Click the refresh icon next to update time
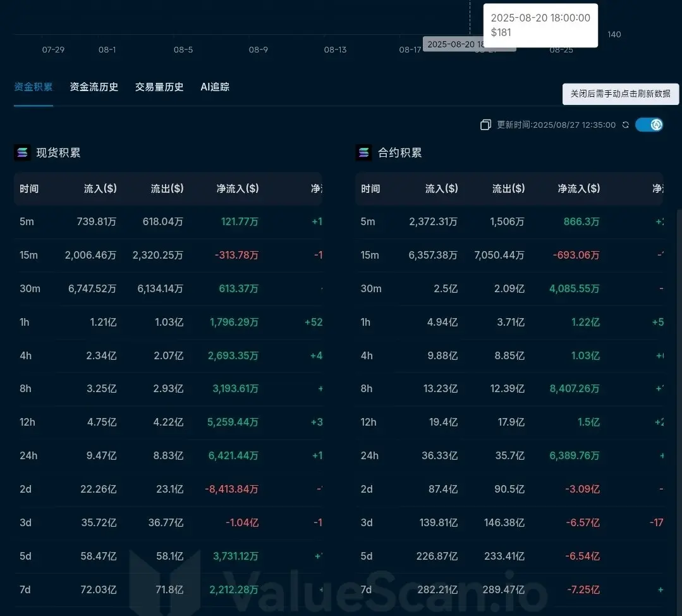The image size is (682, 616). tap(626, 125)
